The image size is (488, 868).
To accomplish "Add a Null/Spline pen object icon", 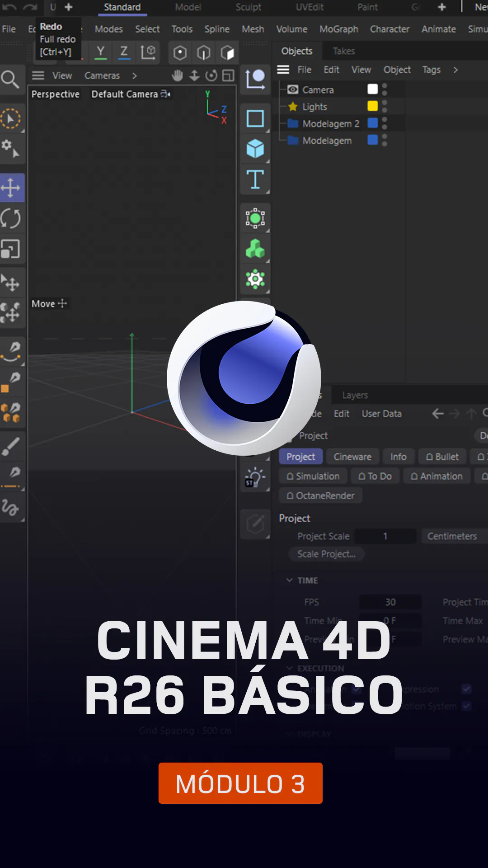I will [255, 79].
